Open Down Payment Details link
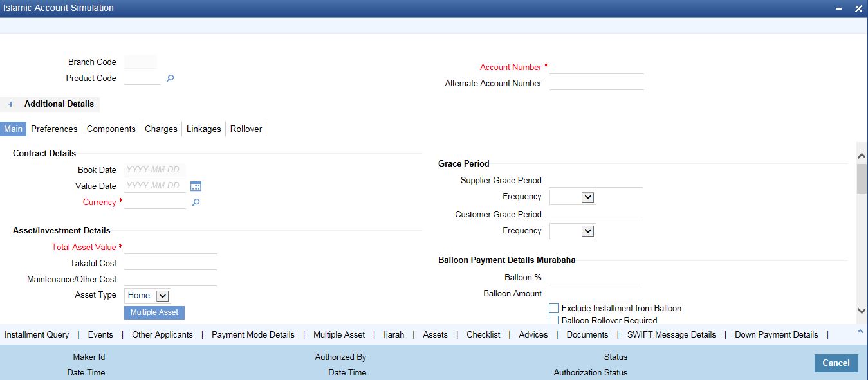This screenshot has height=380, width=868. click(777, 335)
